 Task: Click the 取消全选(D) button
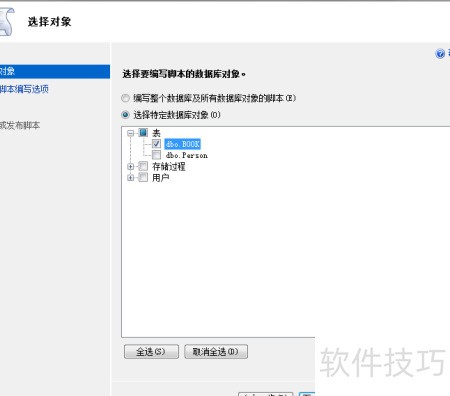(x=216, y=352)
